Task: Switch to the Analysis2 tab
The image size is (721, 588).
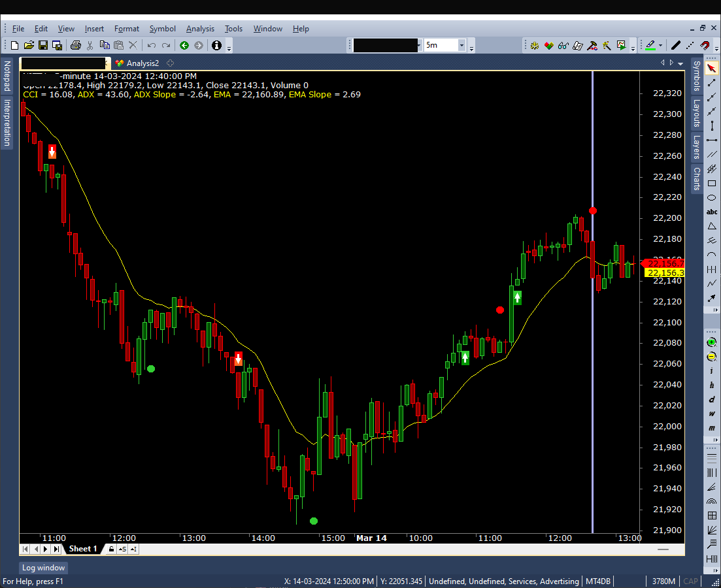Action: [137, 63]
